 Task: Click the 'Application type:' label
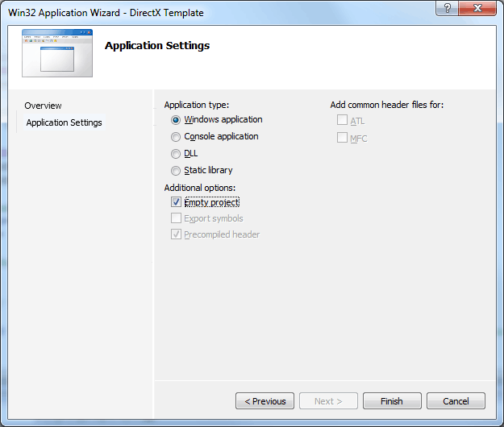tap(197, 105)
